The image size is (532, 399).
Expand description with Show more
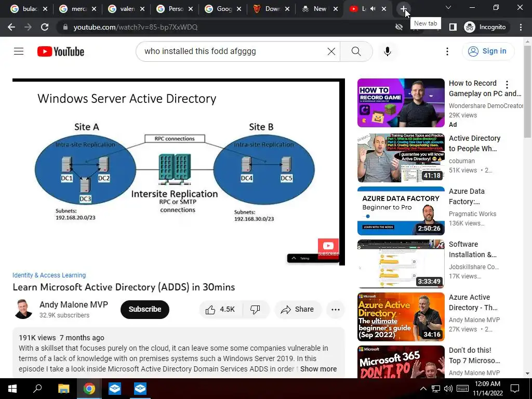pyautogui.click(x=318, y=369)
